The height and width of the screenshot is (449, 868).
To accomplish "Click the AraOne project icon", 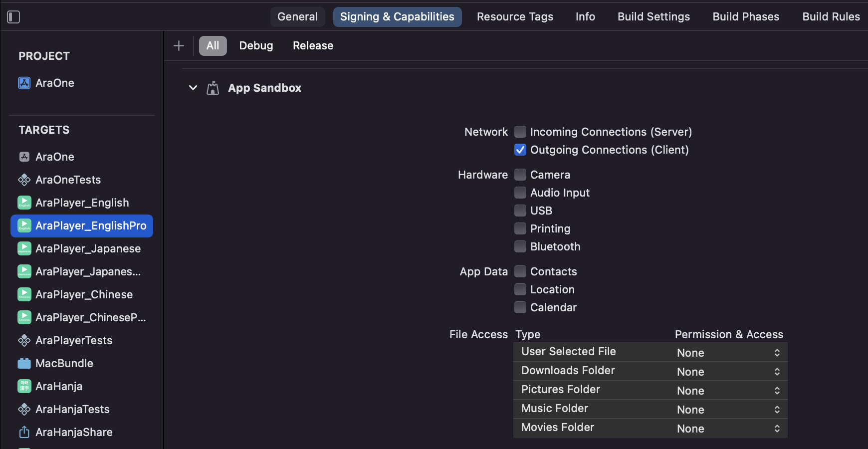I will click(x=24, y=83).
